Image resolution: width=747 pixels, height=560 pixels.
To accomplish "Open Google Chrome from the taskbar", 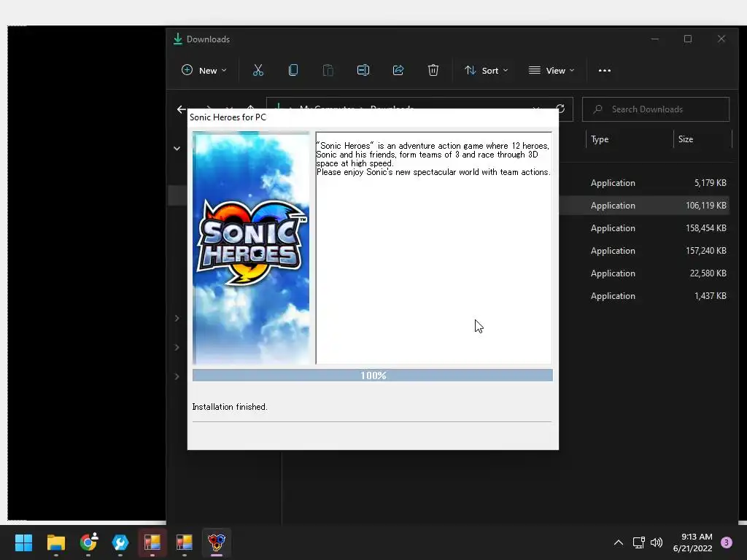I will coord(88,542).
